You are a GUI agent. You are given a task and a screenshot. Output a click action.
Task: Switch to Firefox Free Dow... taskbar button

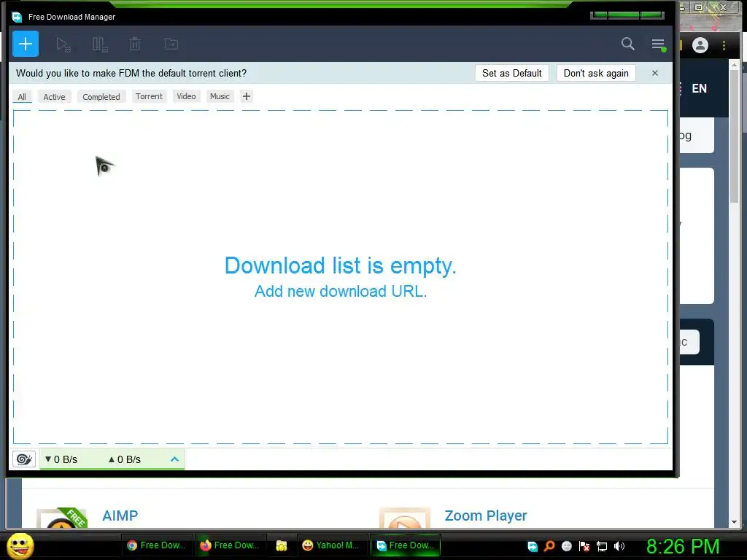click(x=230, y=545)
